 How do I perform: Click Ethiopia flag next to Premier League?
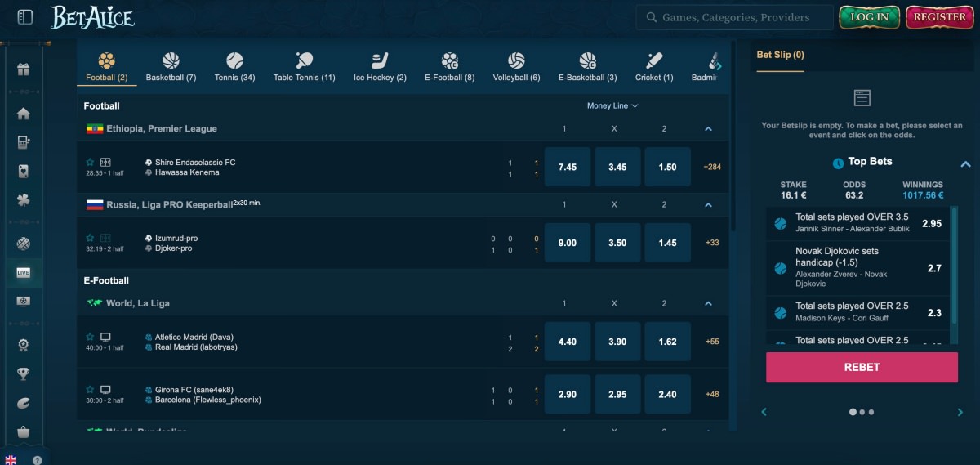point(94,129)
